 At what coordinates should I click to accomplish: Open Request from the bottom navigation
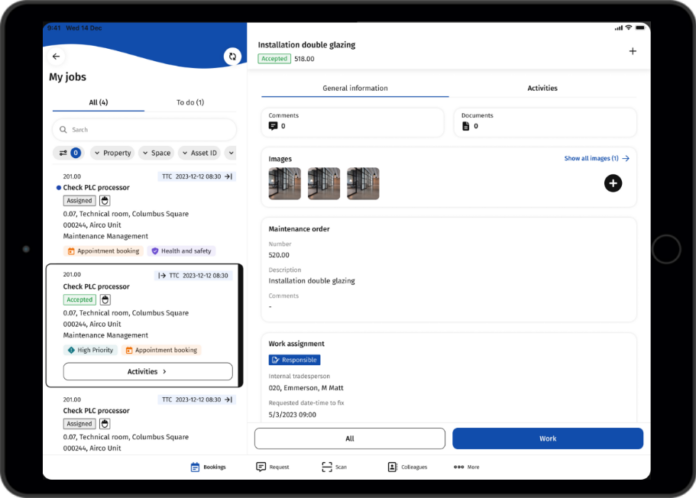272,467
